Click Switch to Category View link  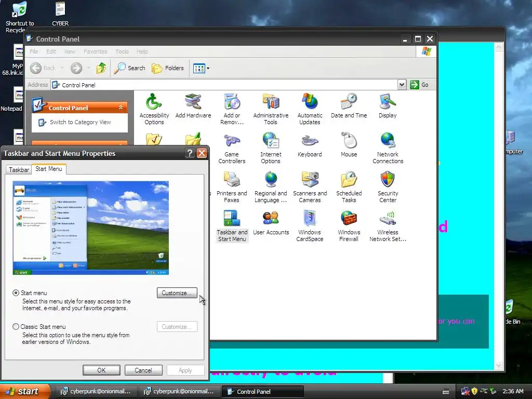coord(80,122)
